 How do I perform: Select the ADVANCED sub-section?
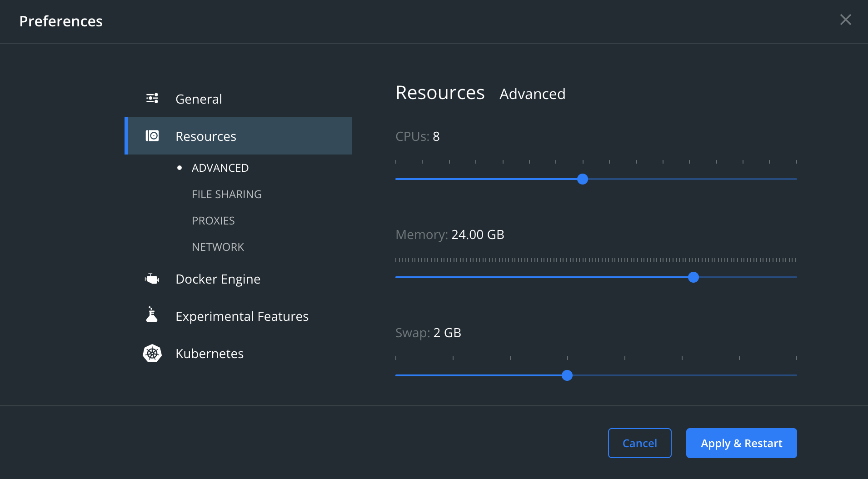click(x=220, y=168)
